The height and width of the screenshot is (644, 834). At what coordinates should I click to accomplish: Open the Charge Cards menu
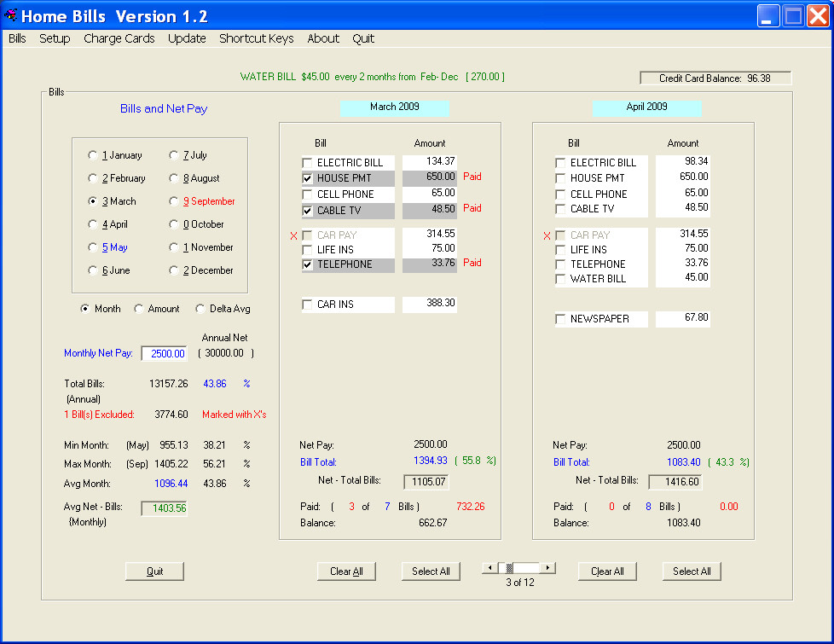click(119, 38)
